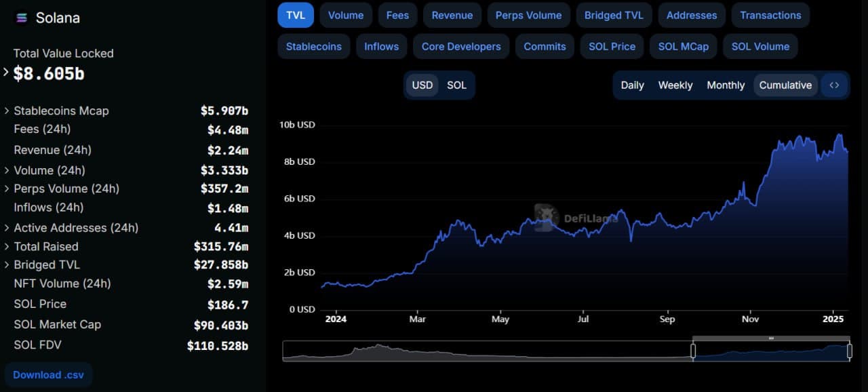Click the right range slider handle

[x=850, y=351]
